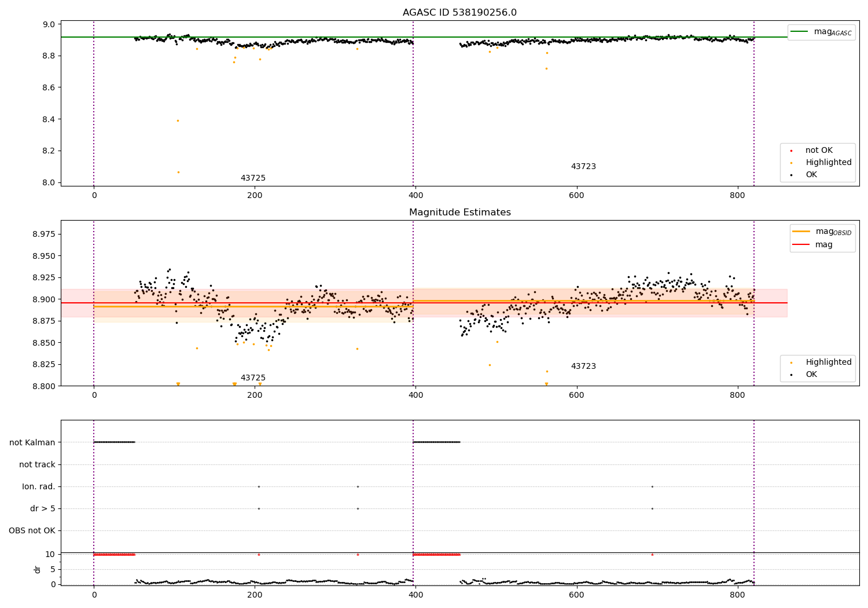Select the red 'mag' legend entry in middle plot
Viewport: 868px width, 608px height.
point(812,245)
